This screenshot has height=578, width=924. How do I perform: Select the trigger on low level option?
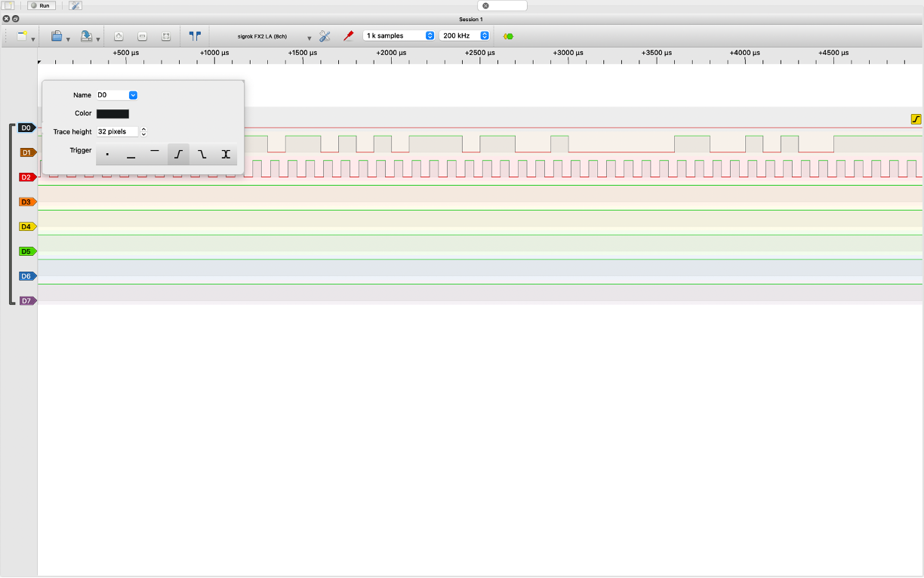click(131, 154)
